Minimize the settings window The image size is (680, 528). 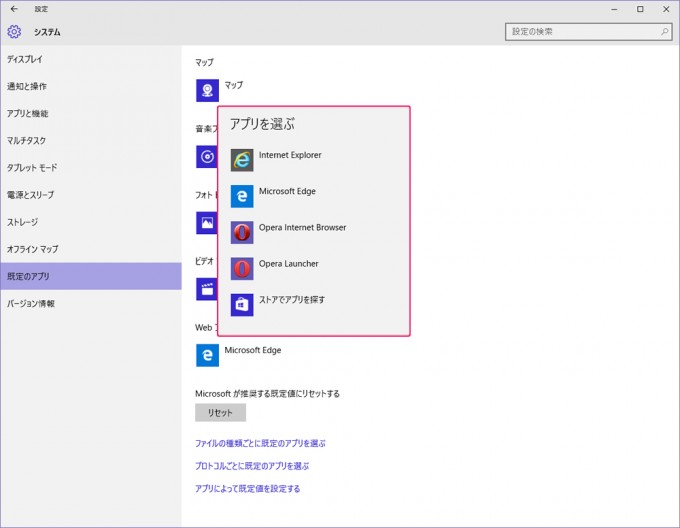click(615, 9)
